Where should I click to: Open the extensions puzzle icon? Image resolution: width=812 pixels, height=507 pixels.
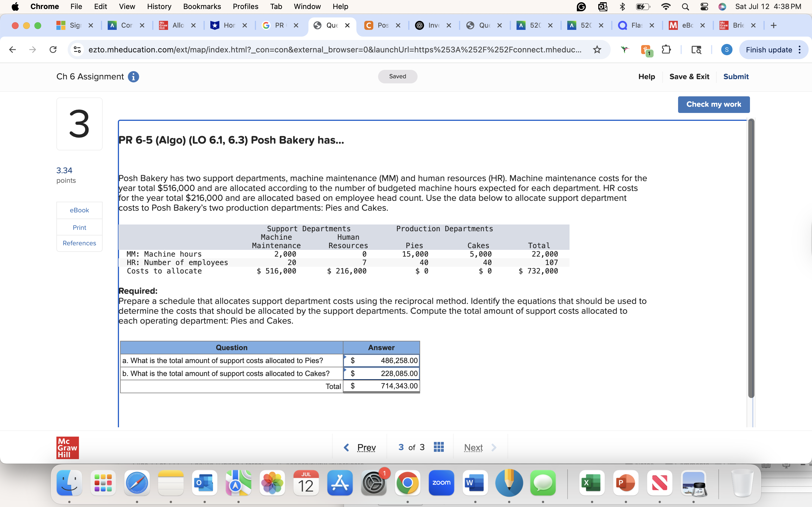(667, 50)
